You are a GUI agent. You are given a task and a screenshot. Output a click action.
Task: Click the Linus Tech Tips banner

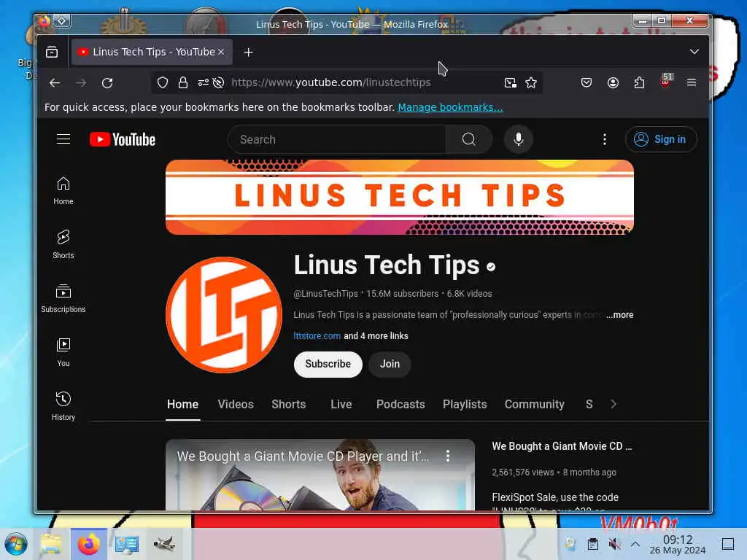pyautogui.click(x=399, y=197)
